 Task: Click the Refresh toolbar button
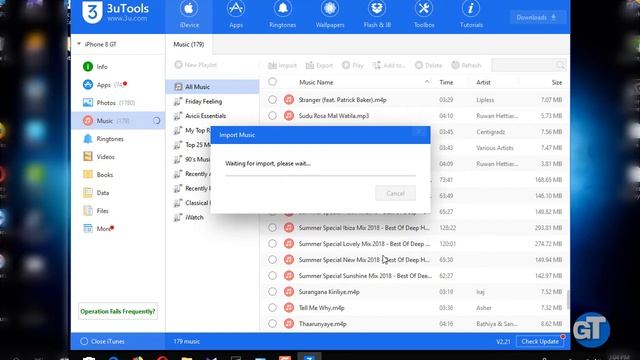[466, 65]
